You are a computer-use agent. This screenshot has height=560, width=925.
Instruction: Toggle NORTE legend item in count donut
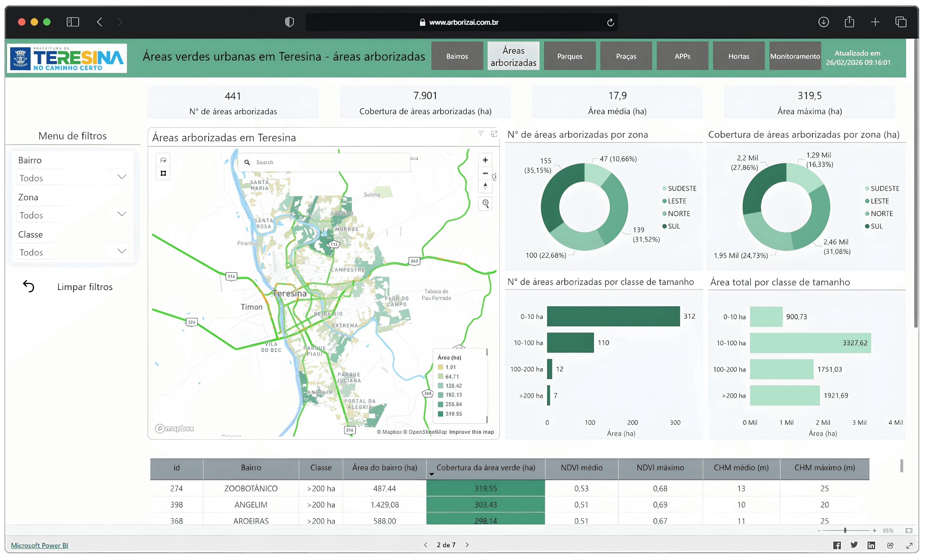[x=678, y=214]
